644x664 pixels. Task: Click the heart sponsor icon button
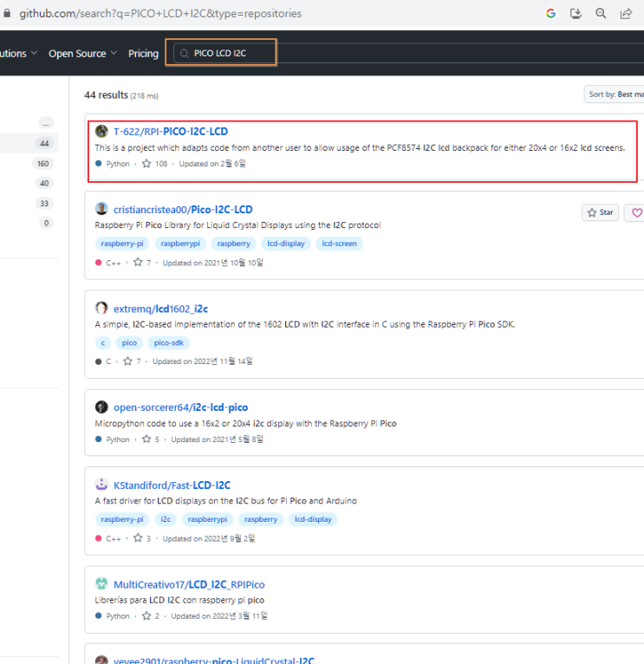point(635,212)
